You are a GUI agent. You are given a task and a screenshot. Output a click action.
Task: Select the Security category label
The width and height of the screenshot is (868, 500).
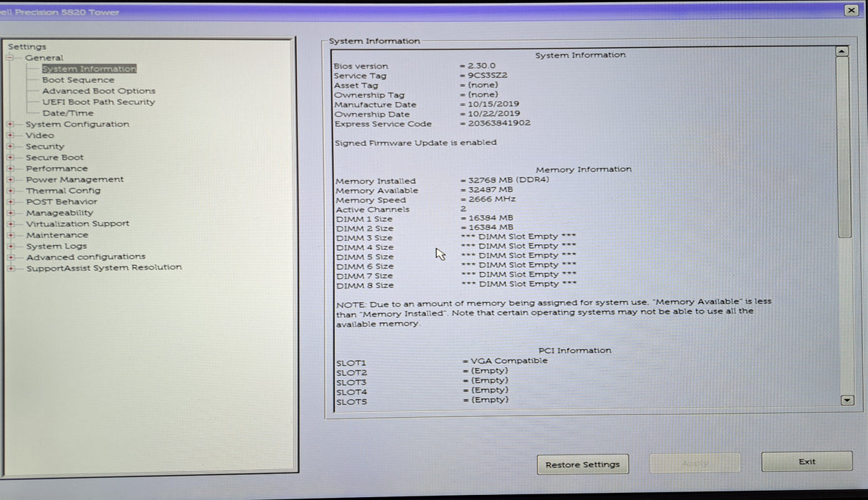45,146
